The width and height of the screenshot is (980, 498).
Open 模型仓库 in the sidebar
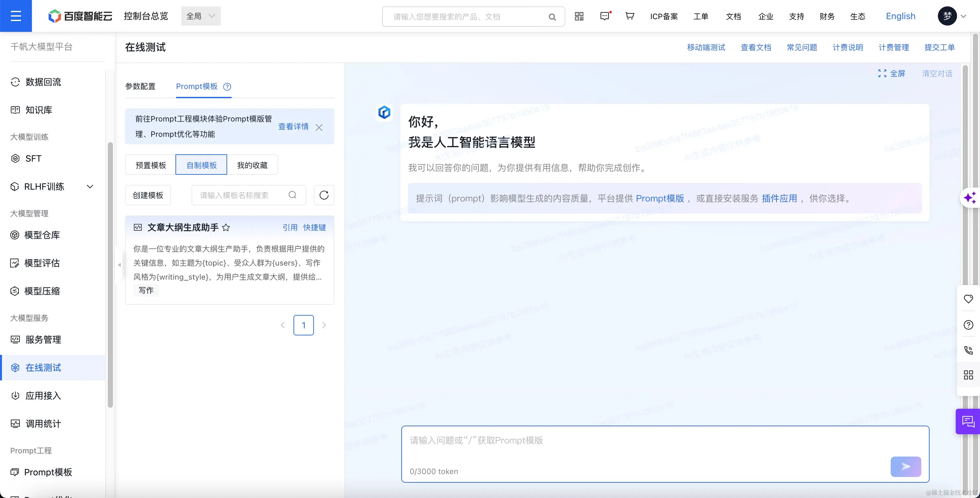(42, 235)
